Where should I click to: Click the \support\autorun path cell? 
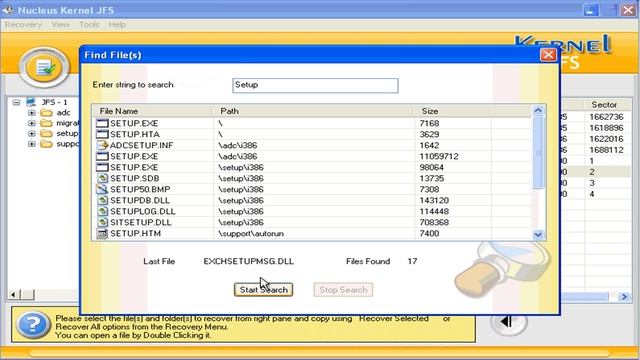tap(251, 233)
